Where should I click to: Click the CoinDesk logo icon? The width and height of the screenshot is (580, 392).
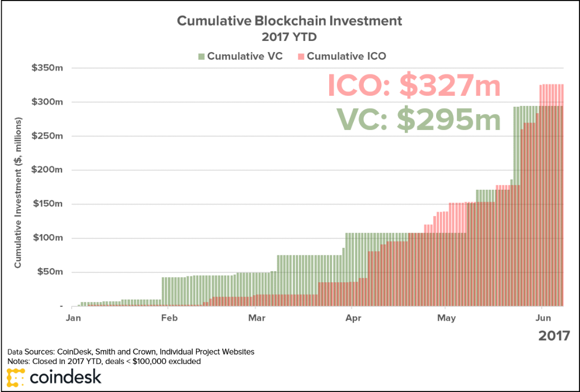pyautogui.click(x=17, y=380)
